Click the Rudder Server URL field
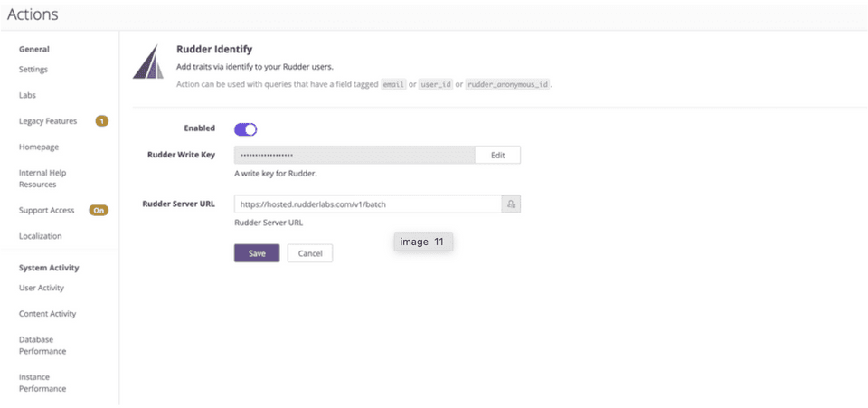Image resolution: width=868 pixels, height=408 pixels. 368,204
